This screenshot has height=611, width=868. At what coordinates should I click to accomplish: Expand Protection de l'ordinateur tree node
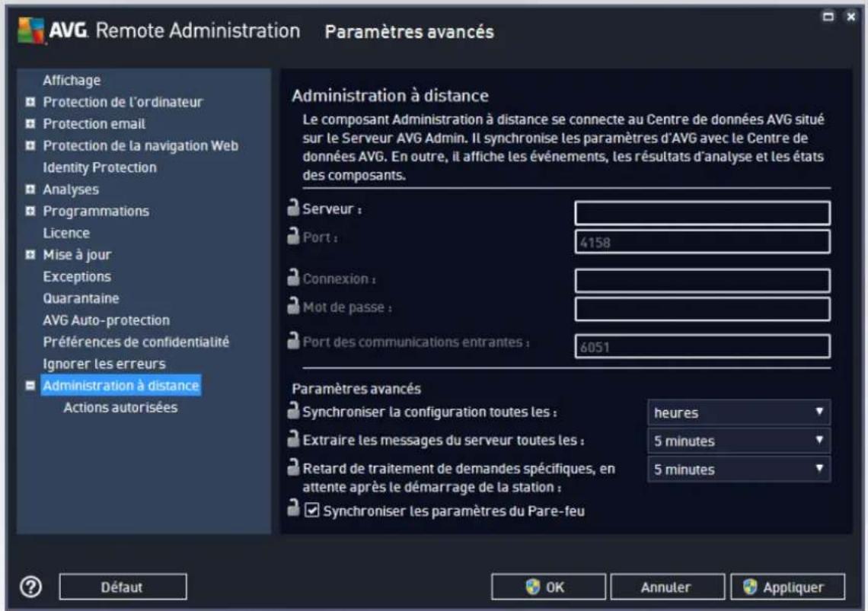(30, 102)
